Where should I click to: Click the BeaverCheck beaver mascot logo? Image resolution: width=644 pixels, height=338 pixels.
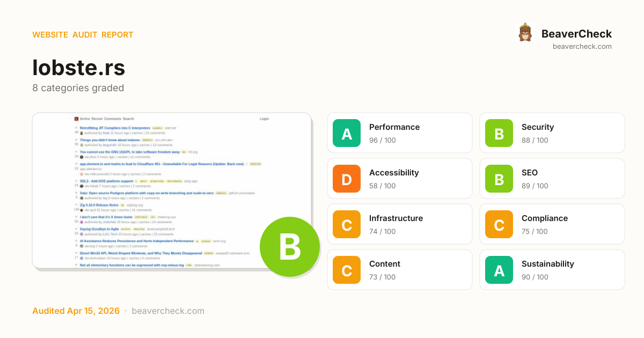coord(525,33)
